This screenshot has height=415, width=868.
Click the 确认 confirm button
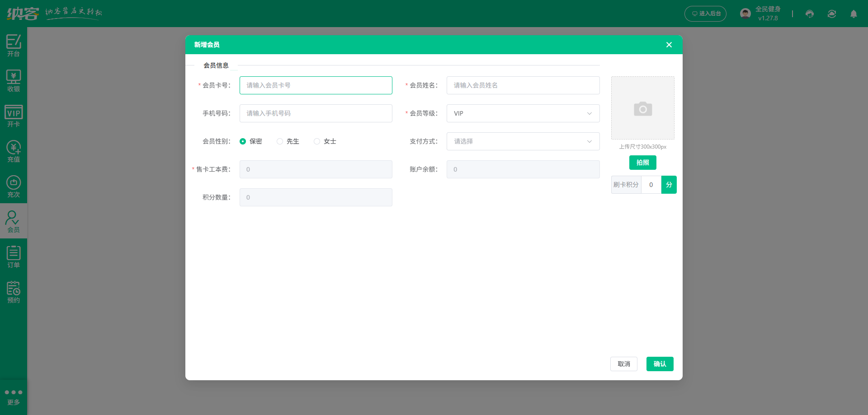point(660,364)
